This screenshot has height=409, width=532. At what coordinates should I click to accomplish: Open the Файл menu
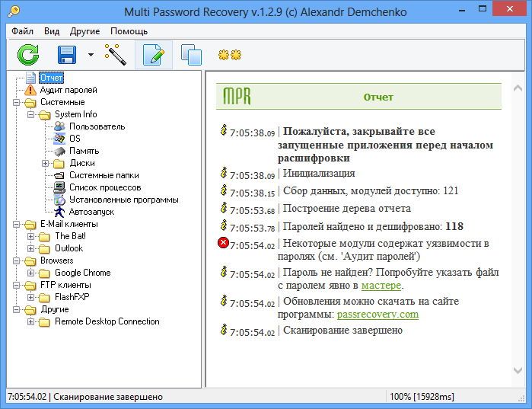pyautogui.click(x=22, y=31)
